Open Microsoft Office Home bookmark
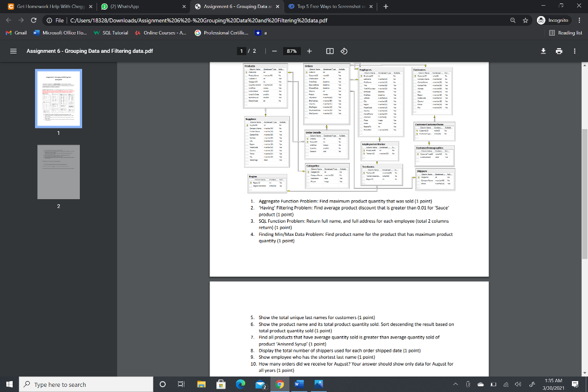The width and height of the screenshot is (588, 392). tap(60, 33)
